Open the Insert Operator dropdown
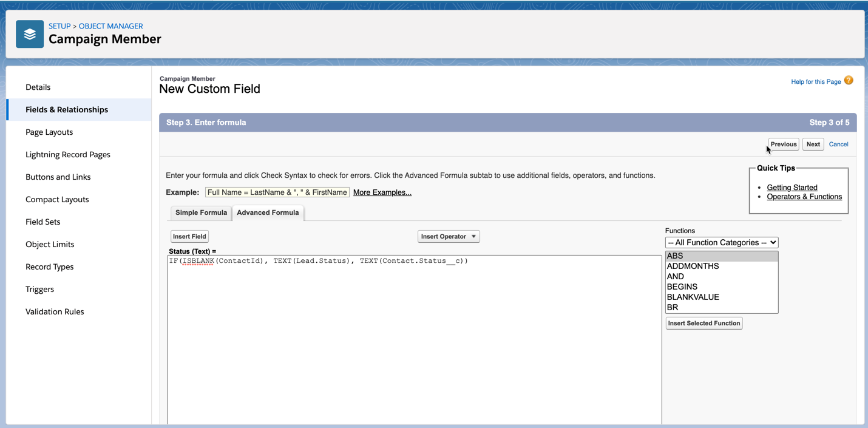Viewport: 868px width, 428px height. coord(449,236)
